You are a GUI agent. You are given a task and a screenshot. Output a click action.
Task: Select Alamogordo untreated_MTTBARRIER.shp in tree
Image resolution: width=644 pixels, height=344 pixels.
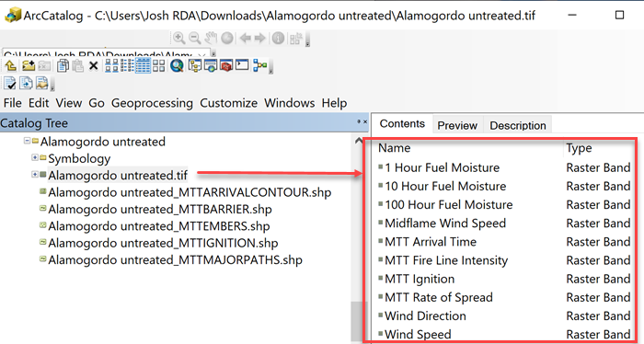point(160,209)
